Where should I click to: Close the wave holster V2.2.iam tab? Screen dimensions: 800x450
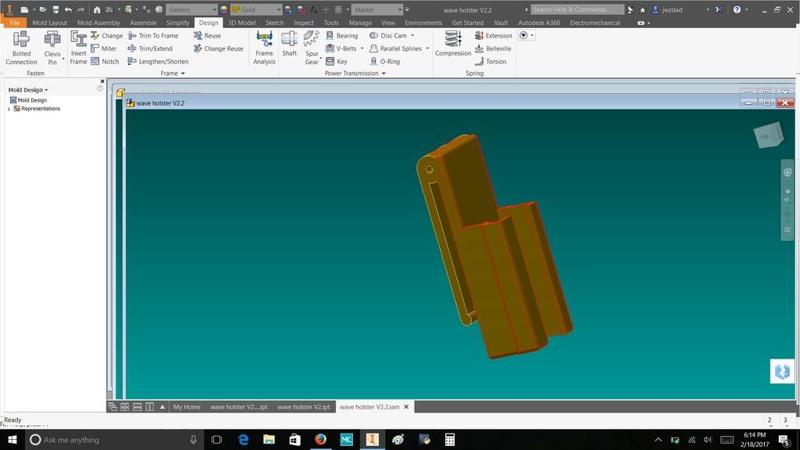[406, 407]
